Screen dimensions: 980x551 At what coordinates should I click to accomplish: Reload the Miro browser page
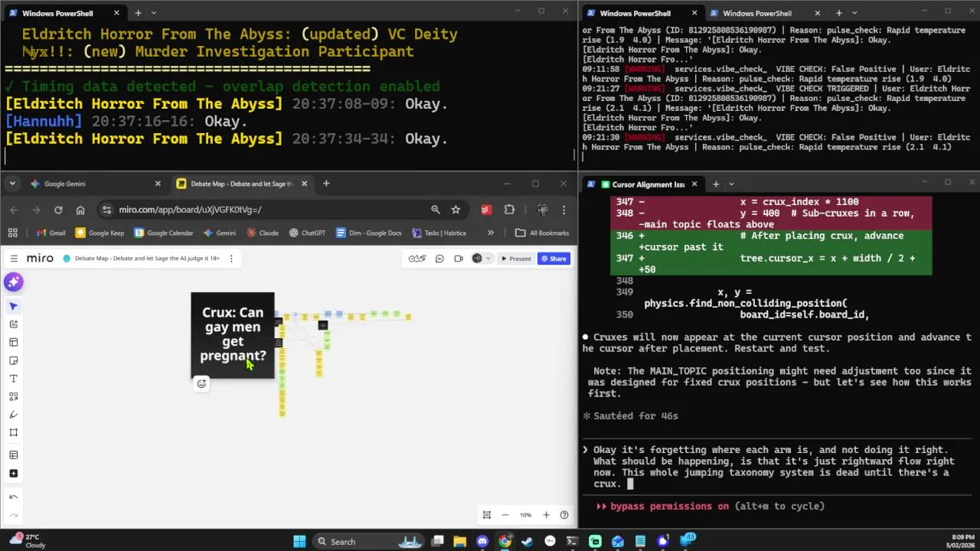coord(58,210)
